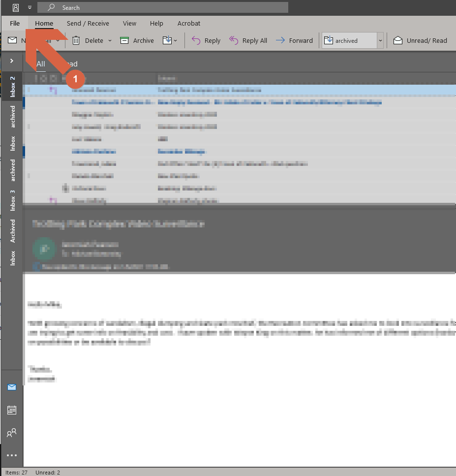Click the Reply arrow icon
The width and height of the screenshot is (456, 476).
[x=196, y=40]
